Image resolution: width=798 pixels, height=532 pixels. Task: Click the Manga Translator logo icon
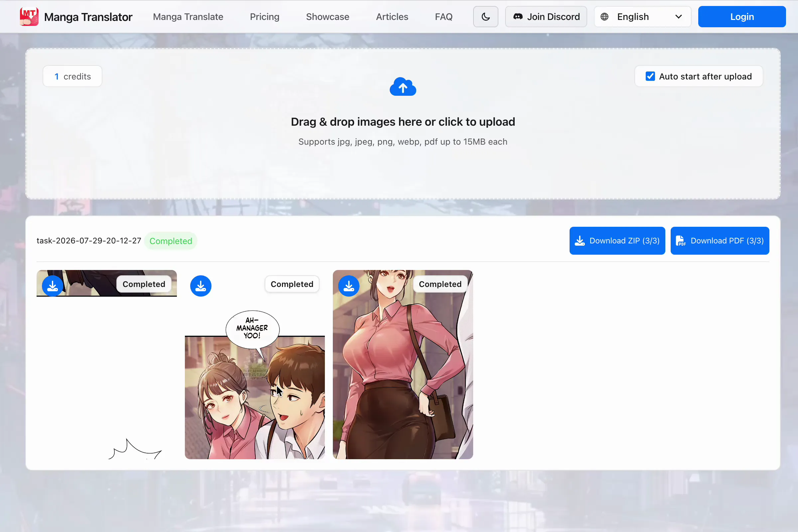point(29,17)
